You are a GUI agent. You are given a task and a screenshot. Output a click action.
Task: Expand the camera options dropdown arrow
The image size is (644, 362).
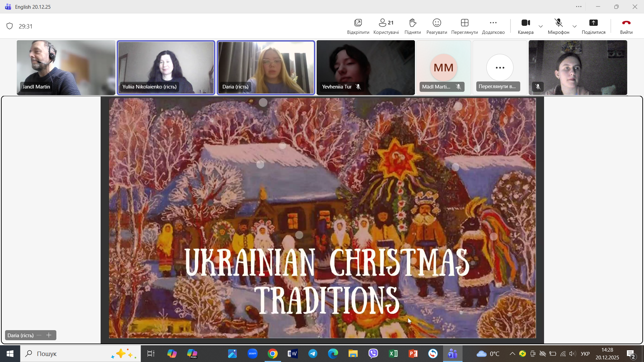[541, 26]
